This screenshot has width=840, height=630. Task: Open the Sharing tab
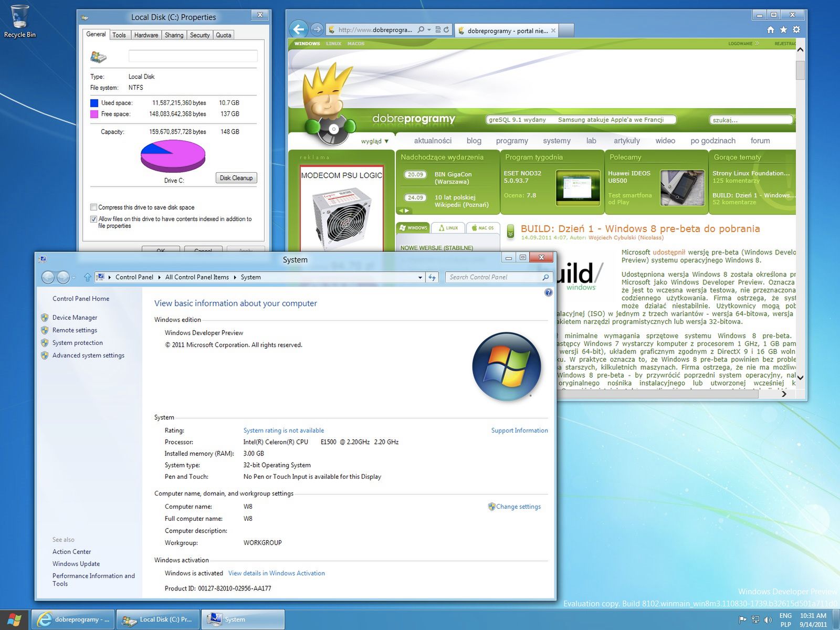pos(174,35)
